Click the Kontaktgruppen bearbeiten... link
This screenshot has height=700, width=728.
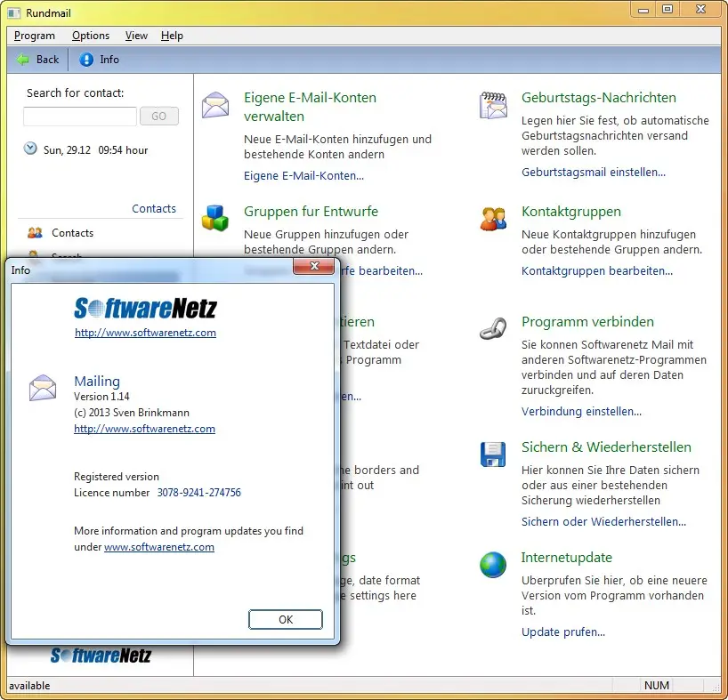[597, 271]
